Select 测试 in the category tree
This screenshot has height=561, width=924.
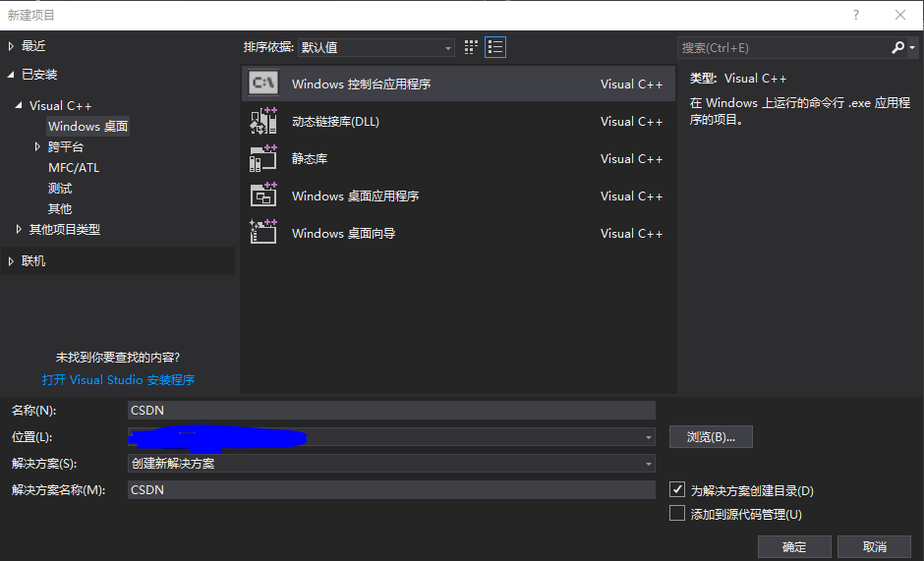click(x=60, y=189)
